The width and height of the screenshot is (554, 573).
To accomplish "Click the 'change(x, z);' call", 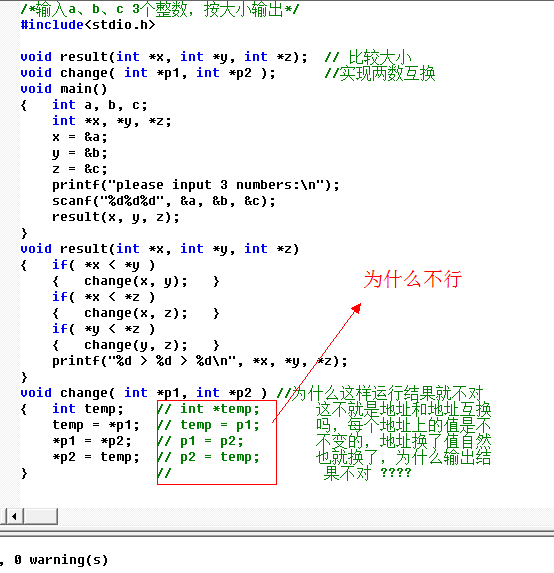I will pyautogui.click(x=136, y=313).
